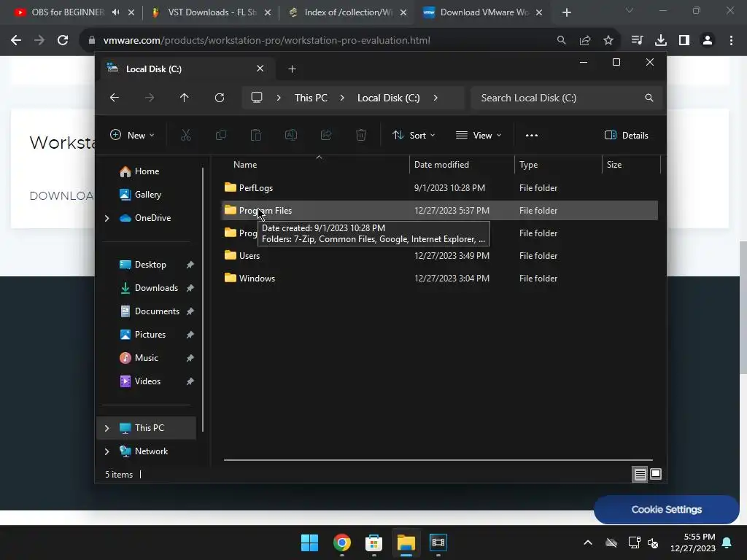Switch to Index of /collection Chrome tab
Viewport: 747px width, 560px height.
click(348, 12)
